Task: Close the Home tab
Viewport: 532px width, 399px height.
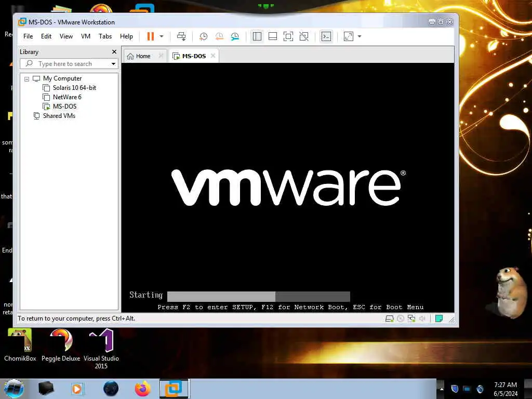Action: tap(161, 56)
